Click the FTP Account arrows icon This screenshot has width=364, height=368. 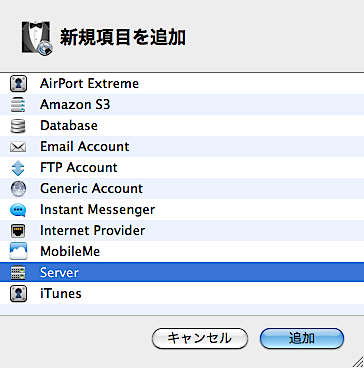click(x=18, y=168)
